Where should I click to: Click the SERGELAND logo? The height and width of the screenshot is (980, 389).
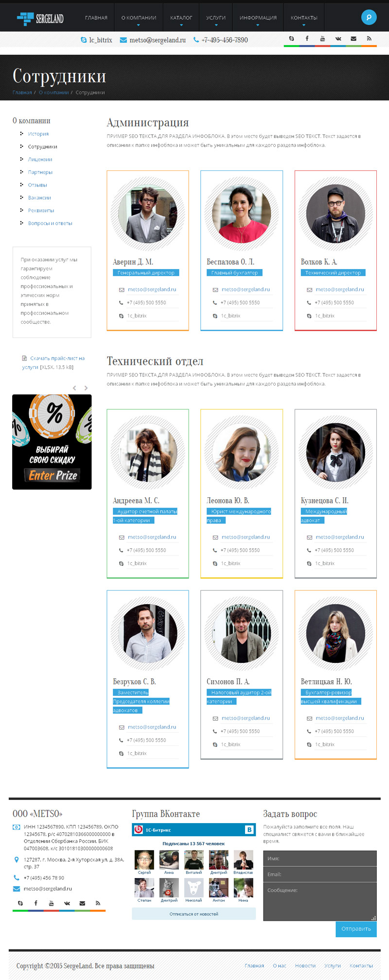[x=40, y=18]
